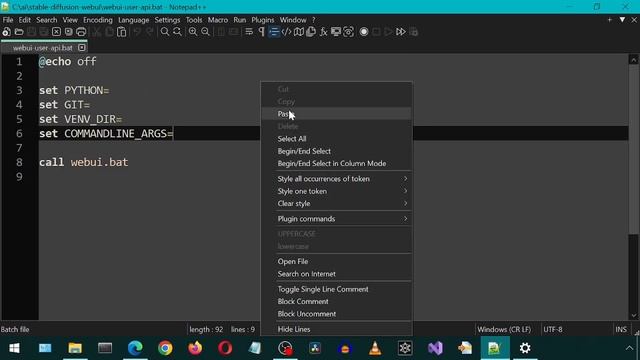Choose Toggle Single Line Comment

[x=336, y=289]
